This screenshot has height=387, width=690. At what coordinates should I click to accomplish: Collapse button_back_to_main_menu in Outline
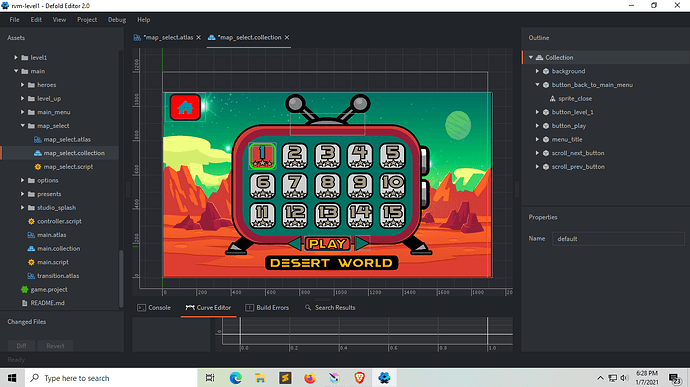pos(537,85)
